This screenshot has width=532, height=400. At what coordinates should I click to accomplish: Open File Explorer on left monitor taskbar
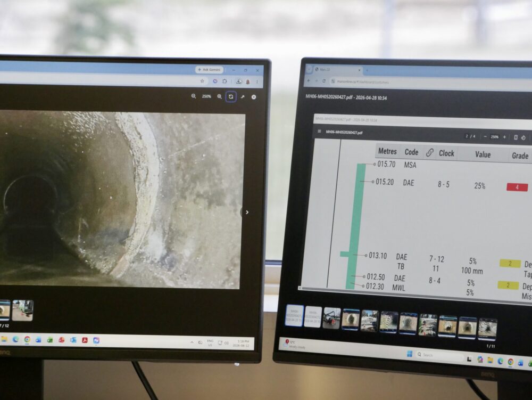4,339
